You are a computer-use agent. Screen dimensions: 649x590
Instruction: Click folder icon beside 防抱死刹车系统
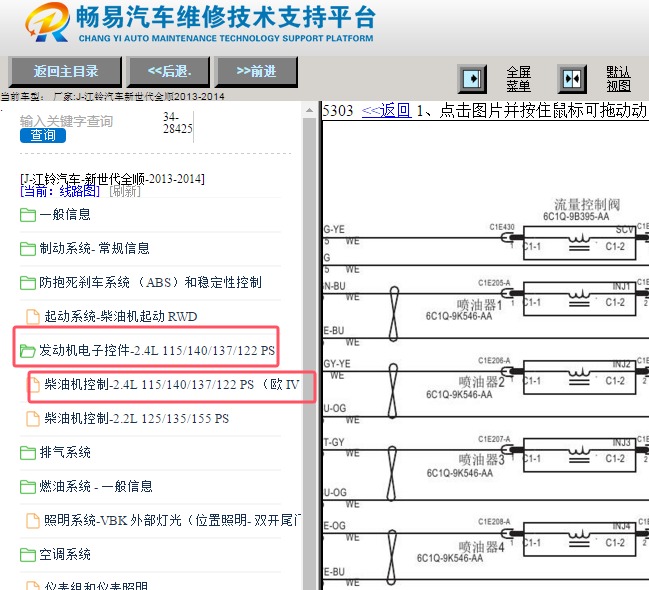[28, 283]
